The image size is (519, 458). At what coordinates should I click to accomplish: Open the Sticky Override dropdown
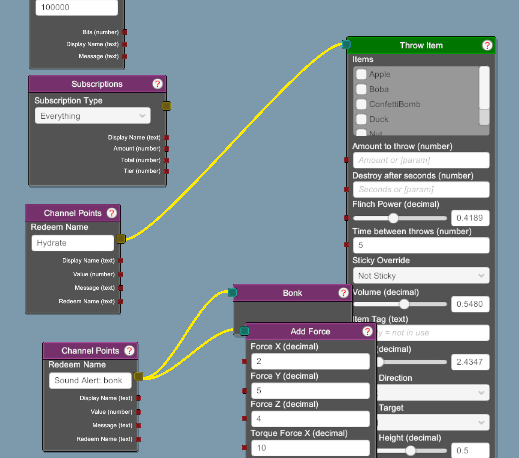click(421, 276)
